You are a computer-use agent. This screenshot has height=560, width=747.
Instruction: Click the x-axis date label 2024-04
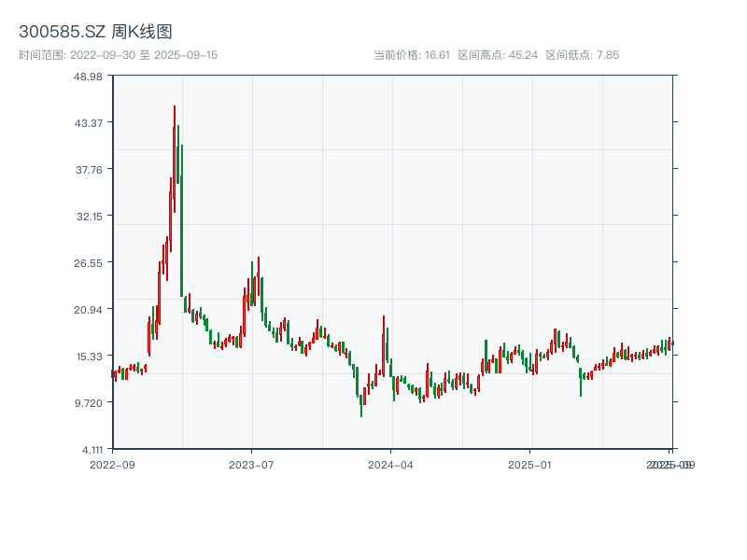(390, 465)
